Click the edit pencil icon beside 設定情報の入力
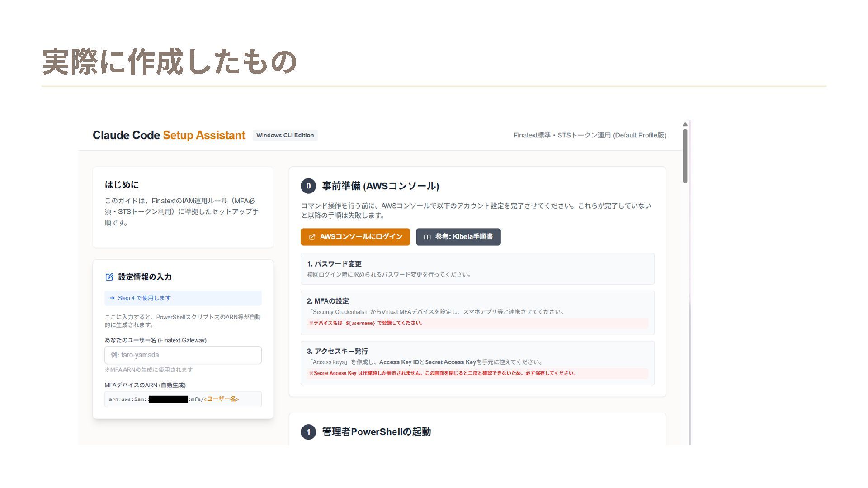The image size is (868, 488). 109,277
